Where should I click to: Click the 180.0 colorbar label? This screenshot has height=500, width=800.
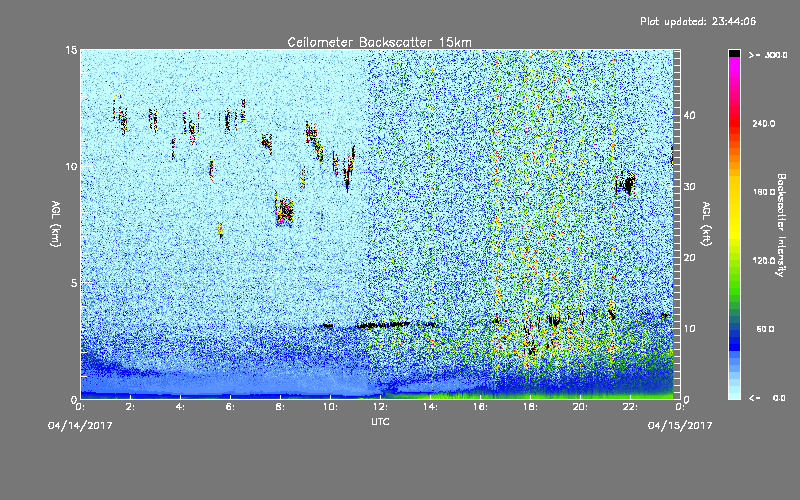[764, 192]
